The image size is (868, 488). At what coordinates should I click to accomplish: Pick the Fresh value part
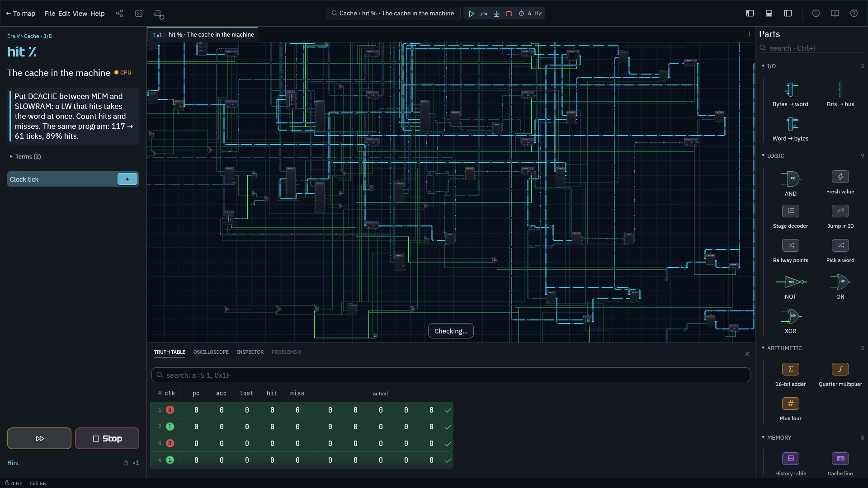click(840, 183)
